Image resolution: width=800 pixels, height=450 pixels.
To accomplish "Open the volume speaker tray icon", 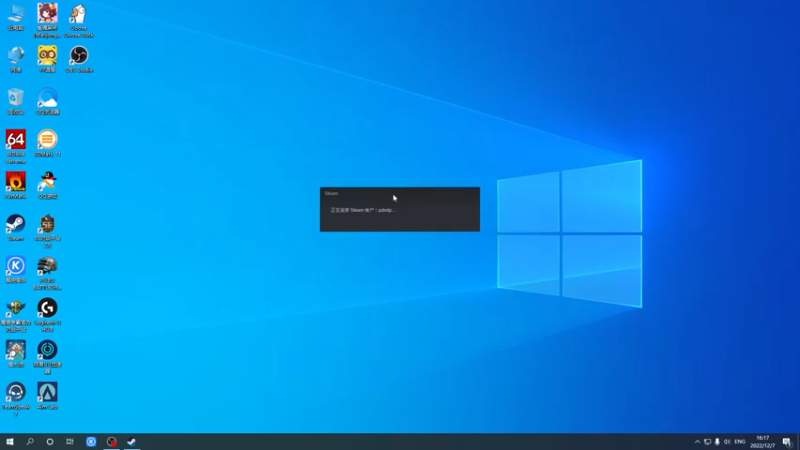I will click(727, 442).
